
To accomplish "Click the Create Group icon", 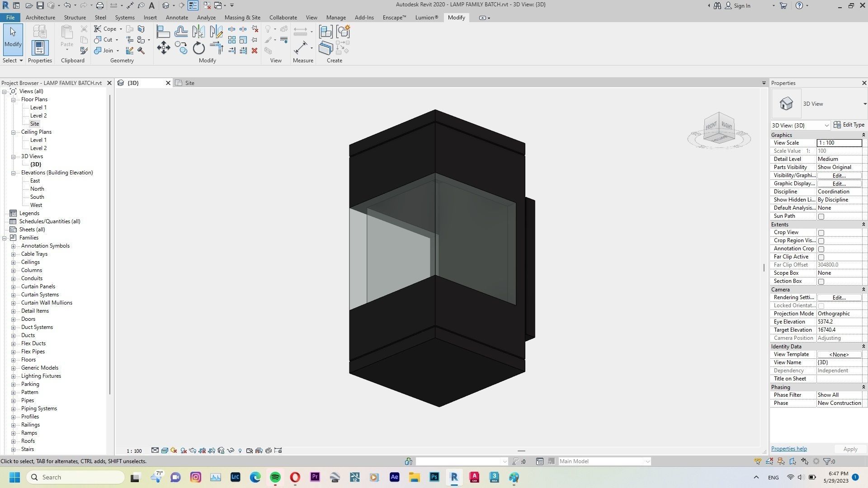I will (343, 32).
